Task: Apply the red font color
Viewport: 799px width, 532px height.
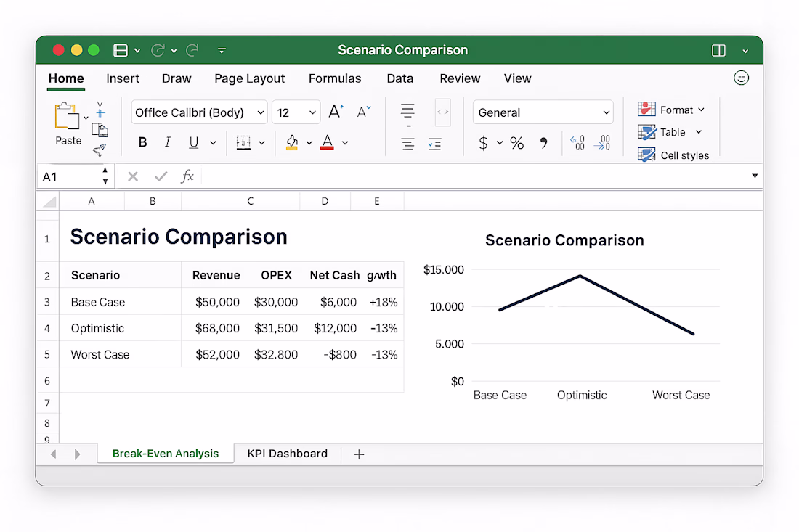Action: click(327, 142)
